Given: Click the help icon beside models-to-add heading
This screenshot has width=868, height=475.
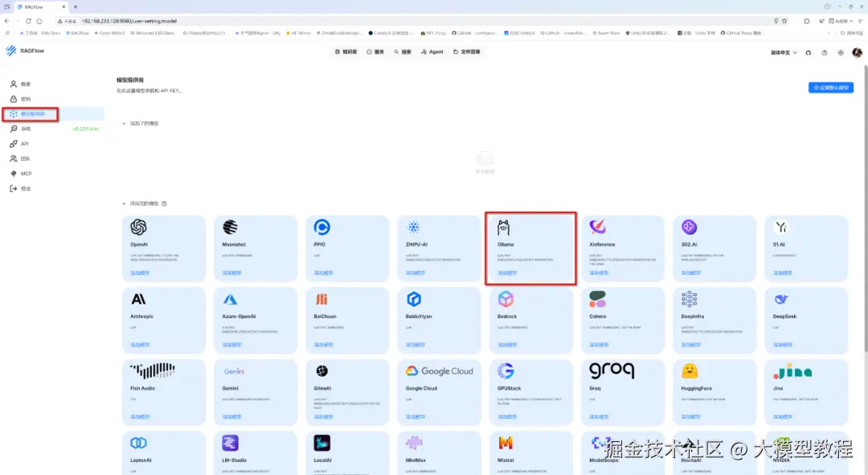Looking at the screenshot, I should point(164,203).
